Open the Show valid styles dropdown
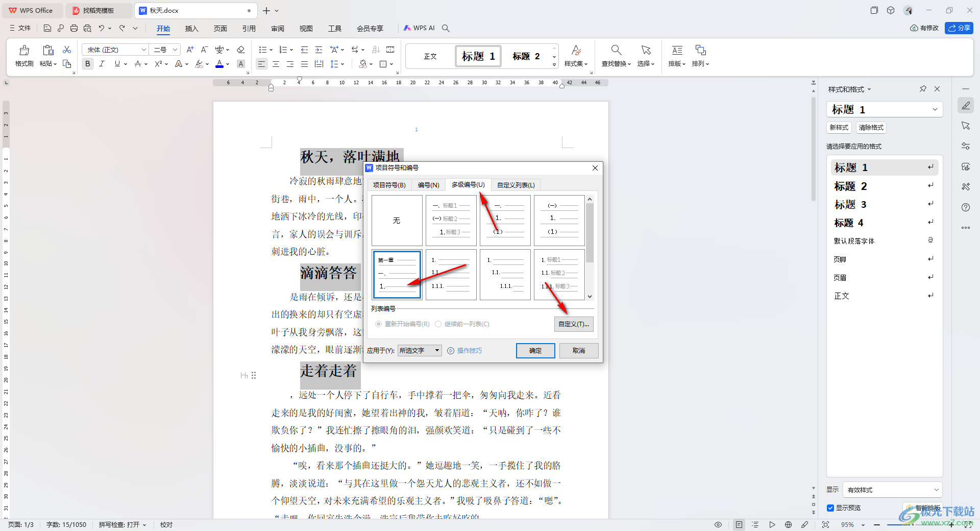The width and height of the screenshot is (980, 531). click(892, 490)
